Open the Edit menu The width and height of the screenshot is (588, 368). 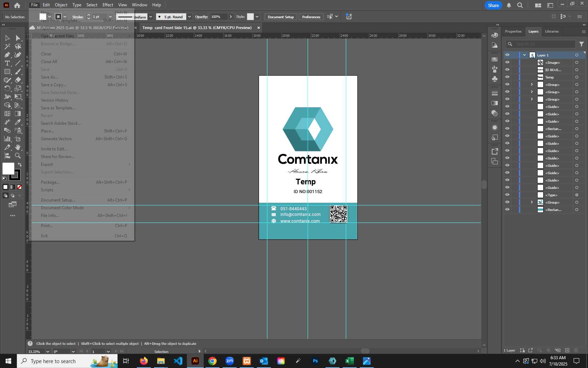(x=46, y=5)
